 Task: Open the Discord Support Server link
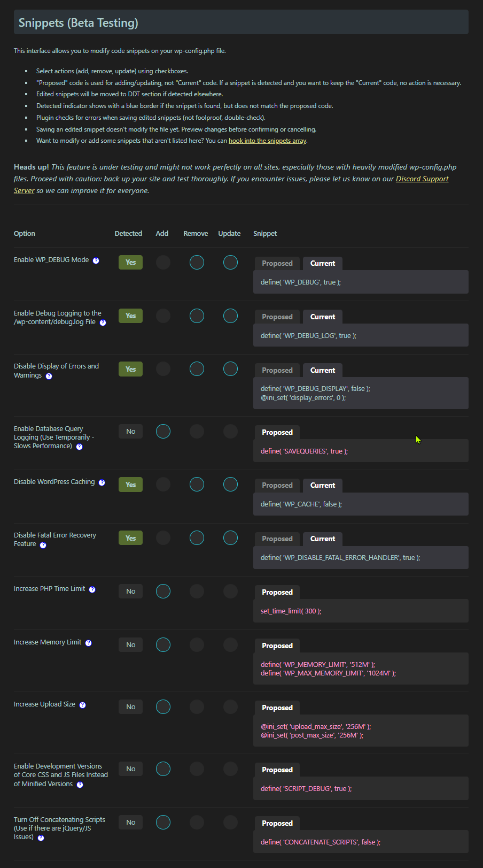click(231, 185)
